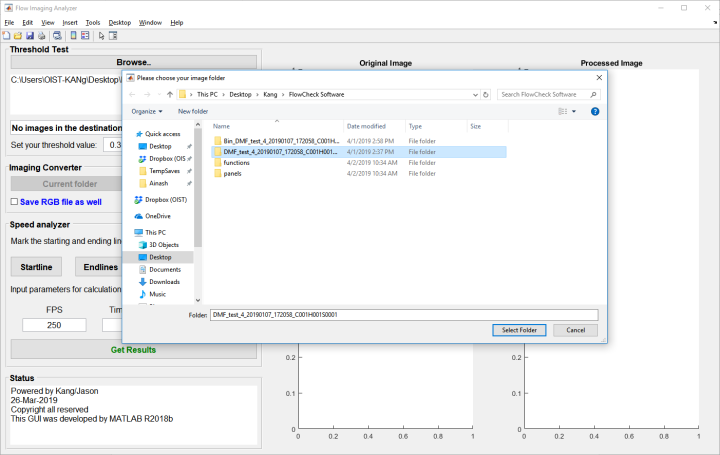Image resolution: width=720 pixels, height=455 pixels.
Task: Open the Insert menu
Action: (69, 21)
